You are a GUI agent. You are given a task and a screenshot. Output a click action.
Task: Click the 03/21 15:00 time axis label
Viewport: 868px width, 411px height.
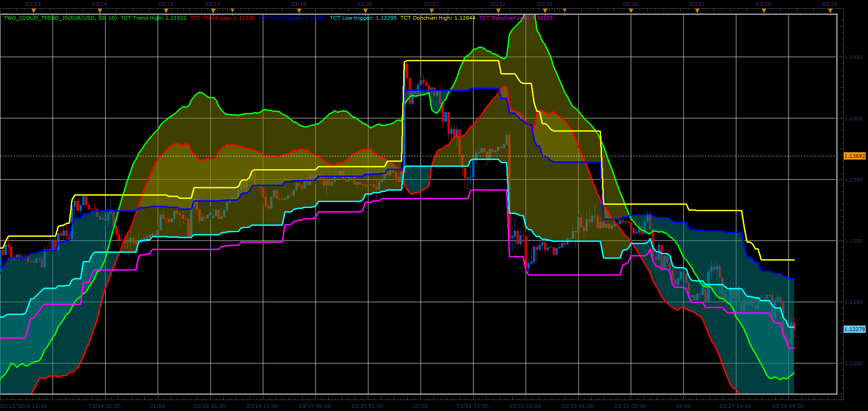click(473, 406)
